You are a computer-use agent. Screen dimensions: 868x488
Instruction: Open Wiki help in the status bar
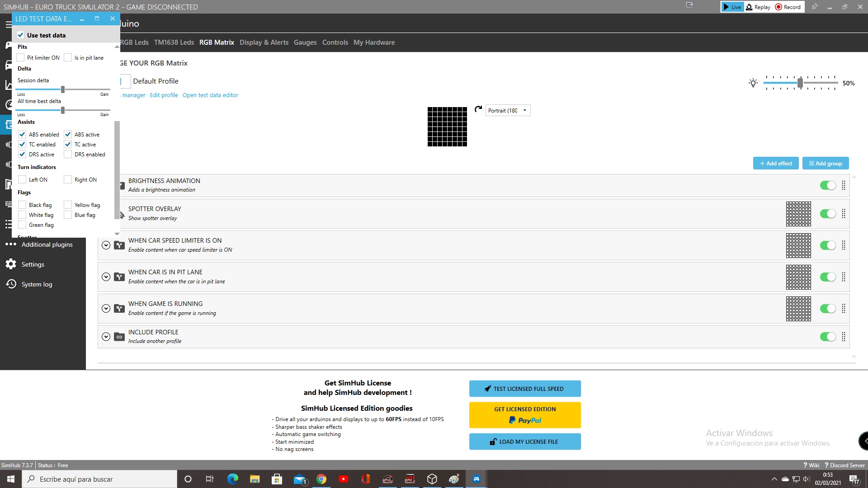click(x=811, y=465)
